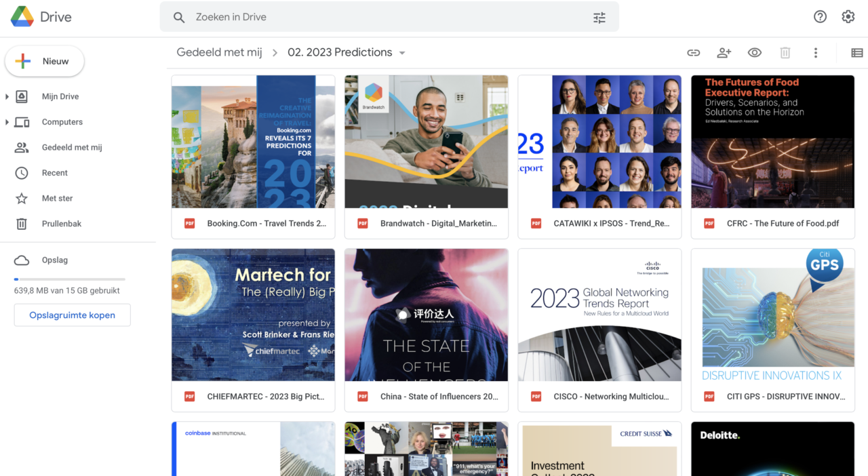Open the Help question mark icon

click(820, 17)
